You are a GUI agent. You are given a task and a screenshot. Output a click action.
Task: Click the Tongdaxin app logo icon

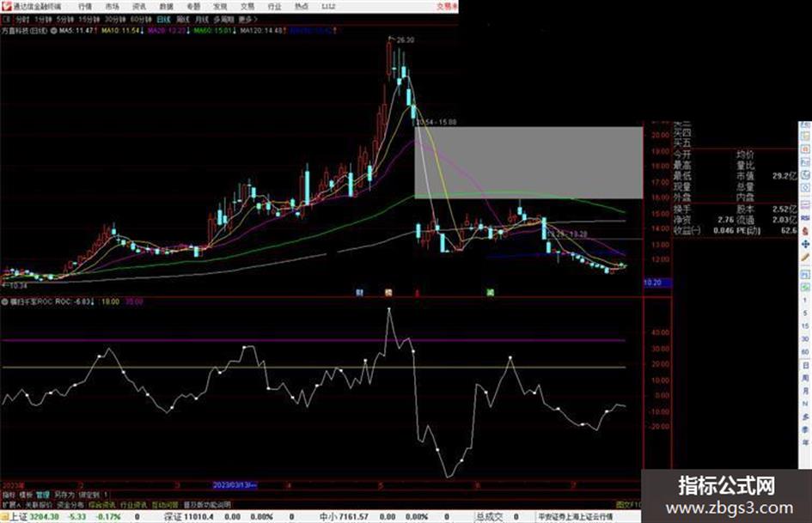[x=6, y=6]
